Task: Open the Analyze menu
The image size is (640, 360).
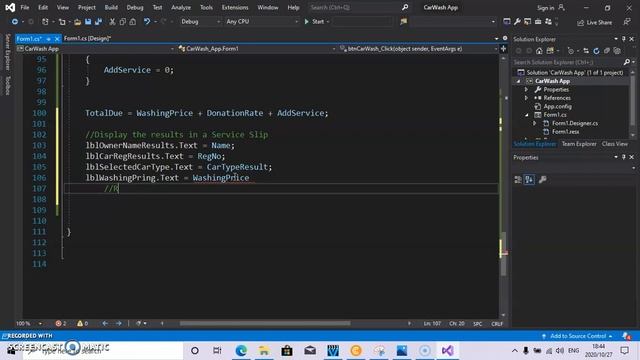Action: click(181, 7)
